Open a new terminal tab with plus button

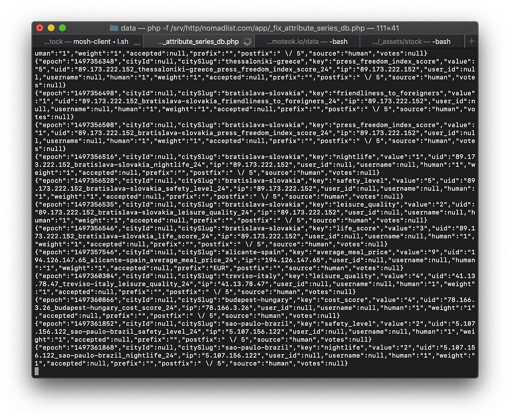tap(472, 41)
